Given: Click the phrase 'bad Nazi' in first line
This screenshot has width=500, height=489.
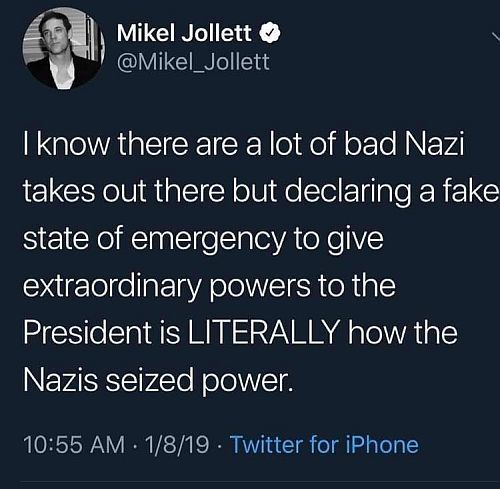Looking at the screenshot, I should point(404,144).
